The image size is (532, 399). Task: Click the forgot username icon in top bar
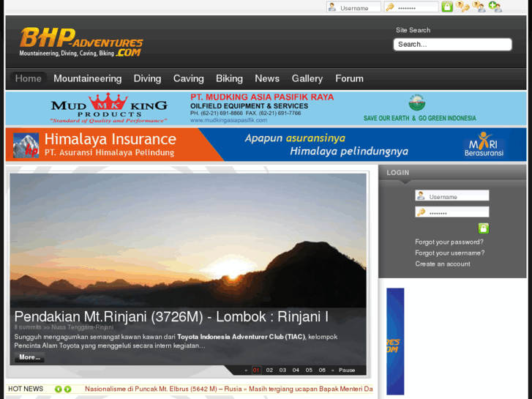coord(479,7)
